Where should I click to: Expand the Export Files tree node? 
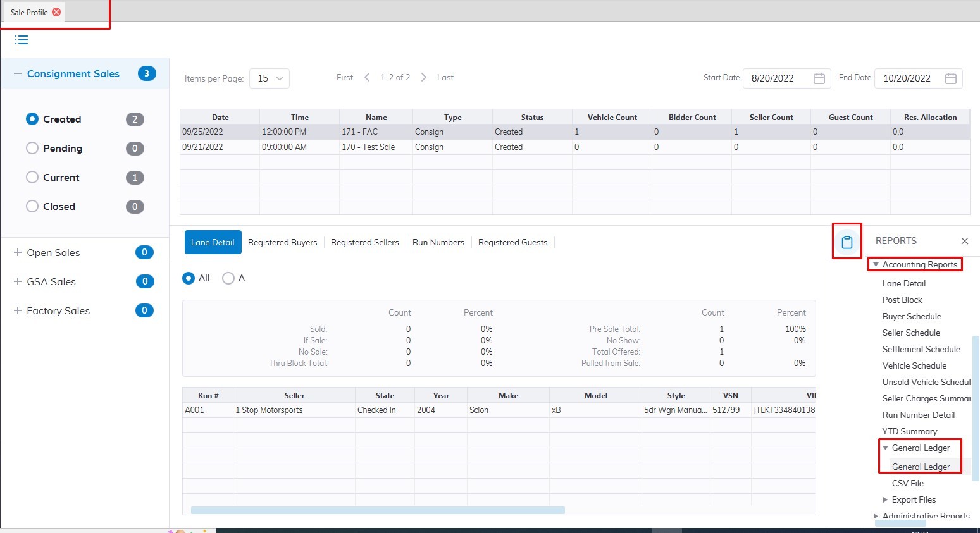(885, 499)
